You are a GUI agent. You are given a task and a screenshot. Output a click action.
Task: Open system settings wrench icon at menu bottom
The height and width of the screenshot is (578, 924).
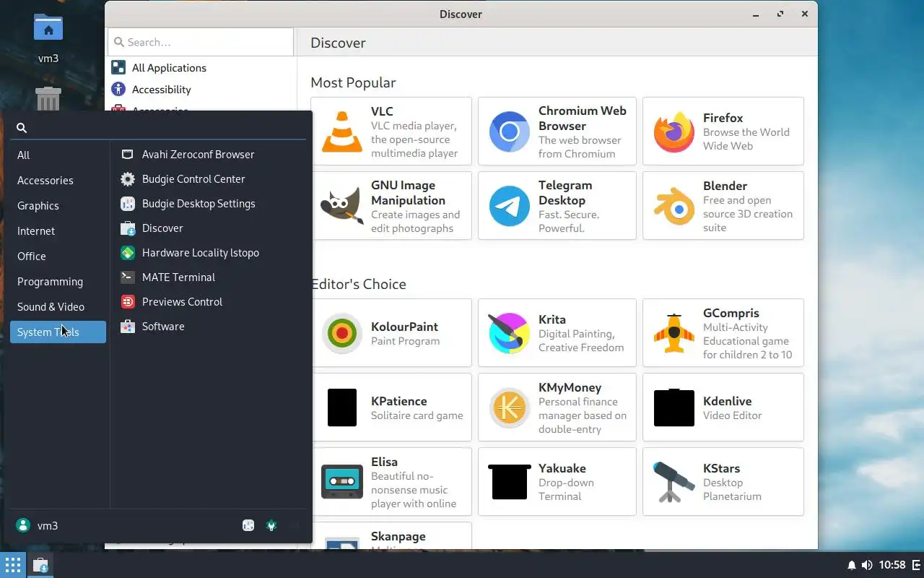[x=271, y=525]
